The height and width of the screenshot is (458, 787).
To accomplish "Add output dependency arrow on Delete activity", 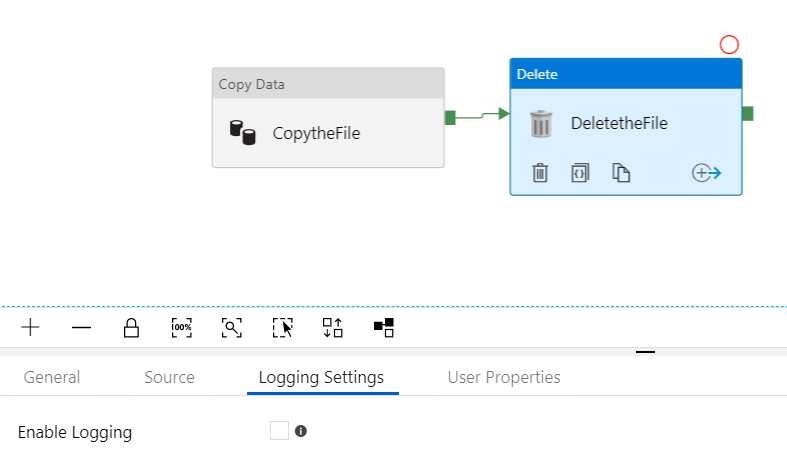I will (x=707, y=173).
